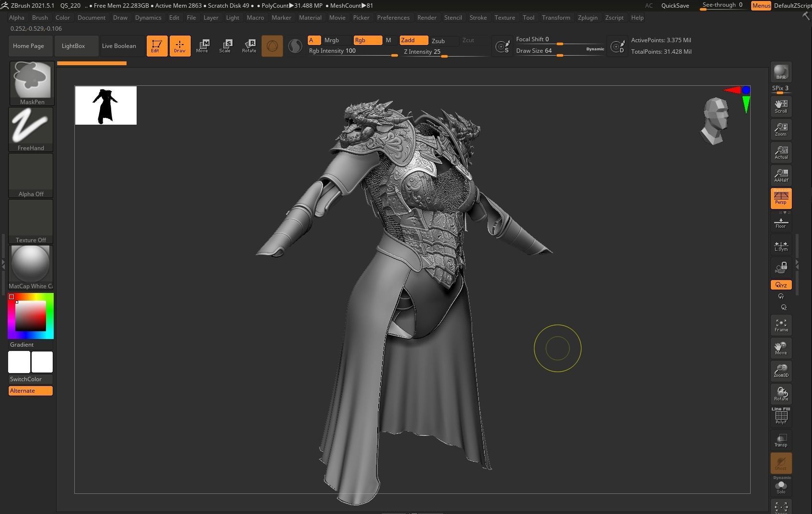The image size is (812, 514).
Task: Click the Alternate button
Action: pyautogui.click(x=31, y=391)
